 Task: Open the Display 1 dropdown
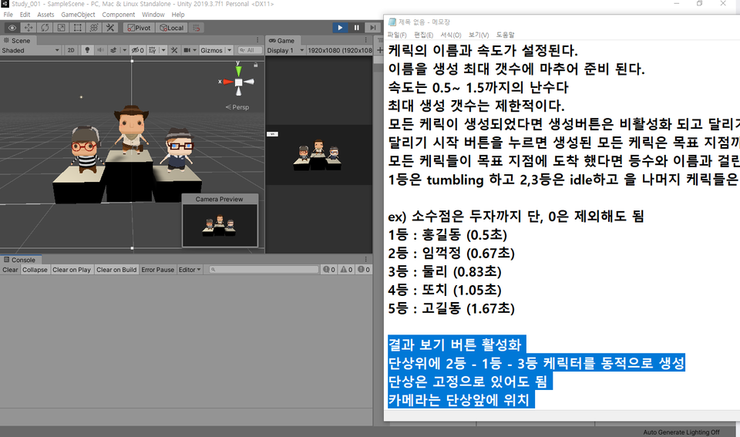coord(286,50)
